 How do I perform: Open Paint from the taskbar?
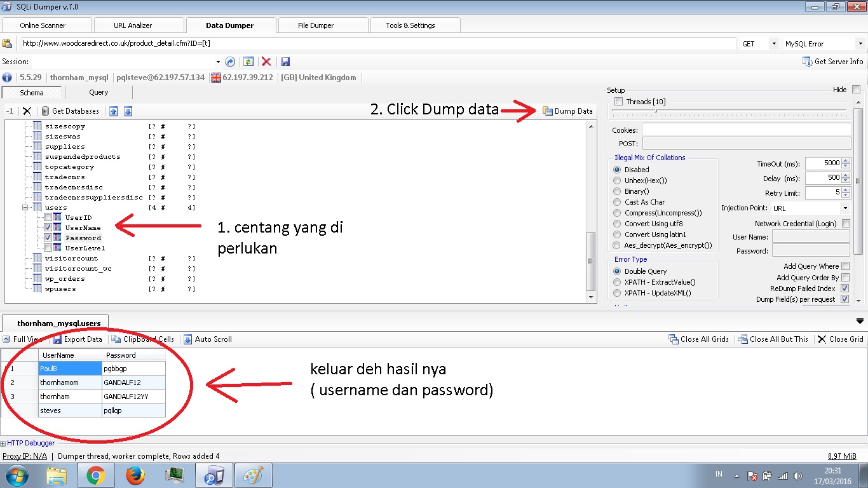(254, 475)
